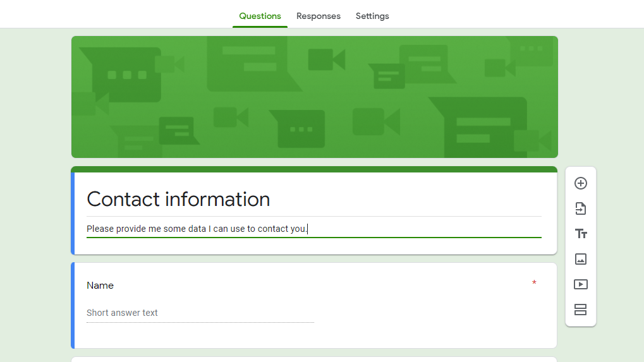
Task: Open the Settings tab
Action: click(372, 16)
